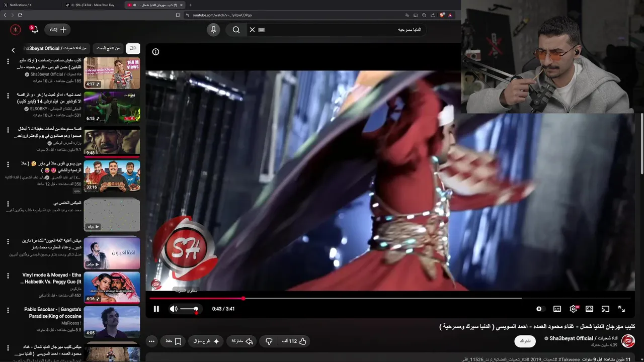Save the video with حفظ button
The height and width of the screenshot is (362, 644).
[x=173, y=341]
